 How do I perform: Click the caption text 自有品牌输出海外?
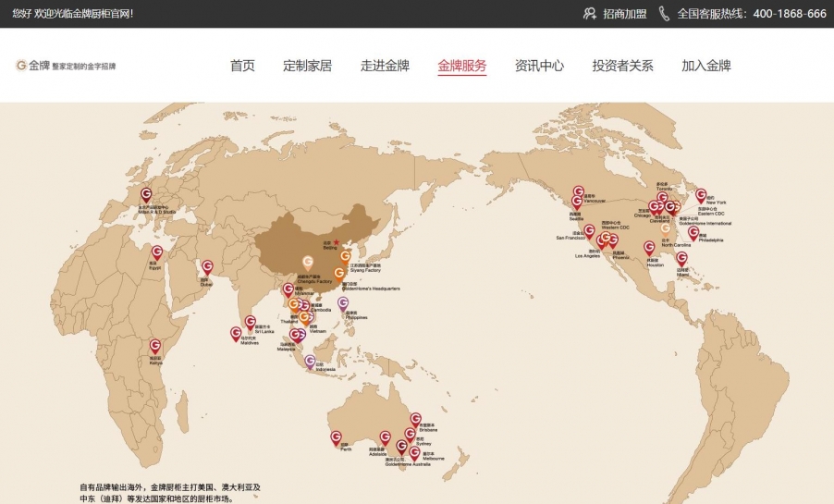[x=111, y=487]
